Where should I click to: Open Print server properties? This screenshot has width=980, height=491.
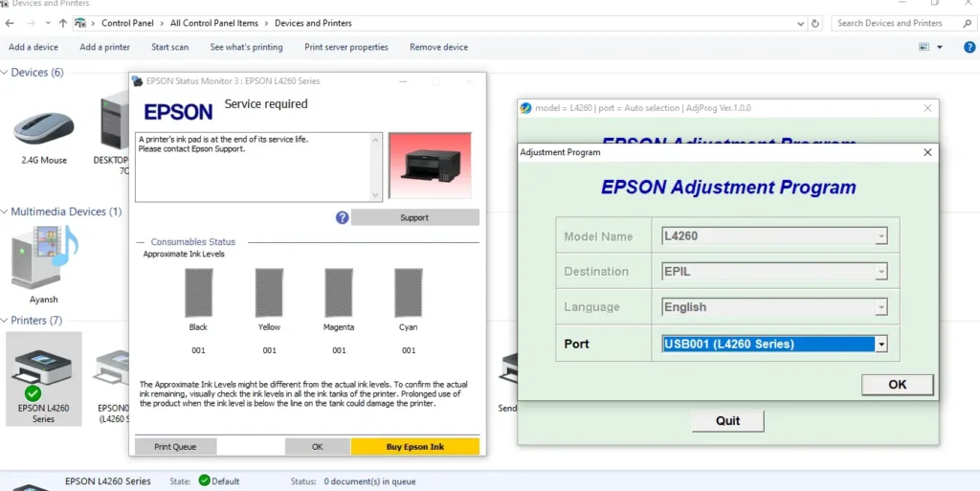point(346,47)
